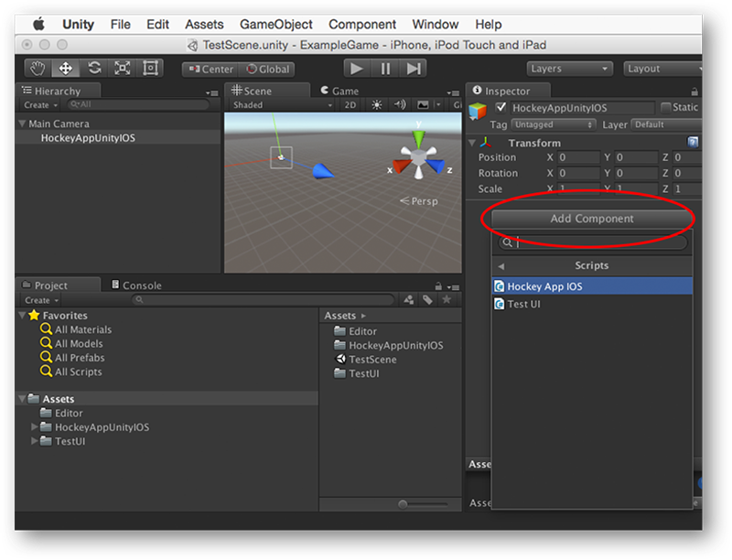
Task: Open the Window menu
Action: tap(436, 25)
